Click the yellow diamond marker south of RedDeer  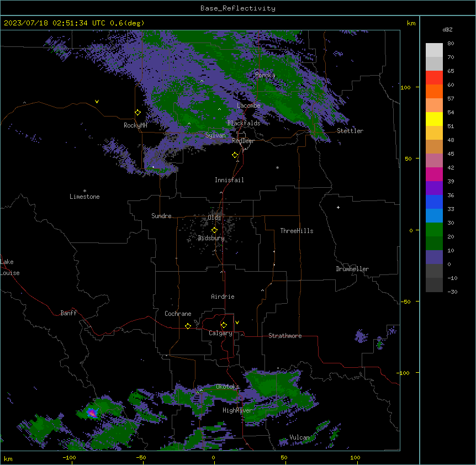pyautogui.click(x=235, y=155)
